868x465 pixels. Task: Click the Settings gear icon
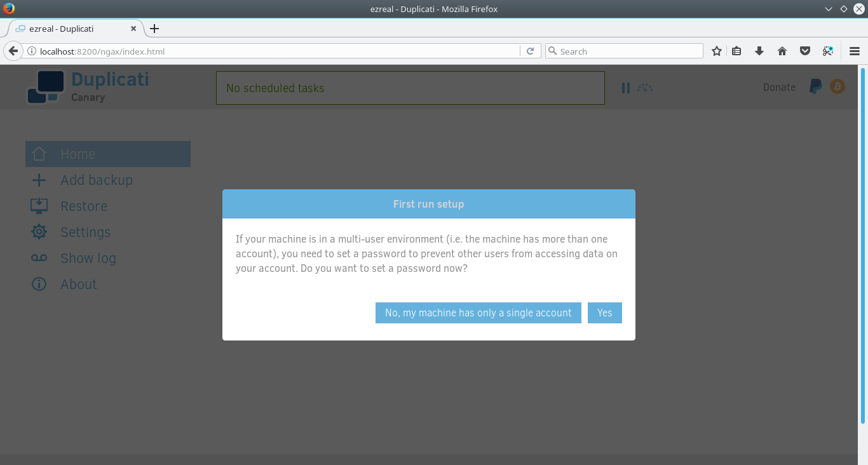39,232
